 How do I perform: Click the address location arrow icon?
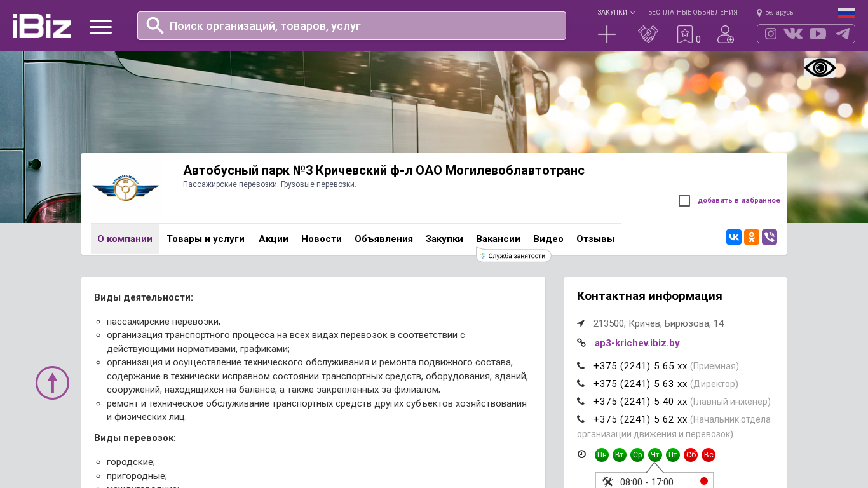click(581, 323)
